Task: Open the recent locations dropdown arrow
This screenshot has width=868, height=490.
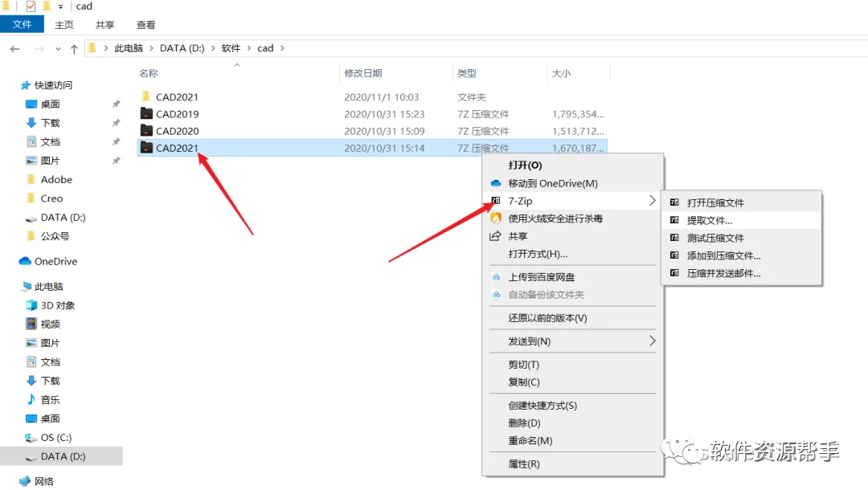Action: tap(58, 49)
